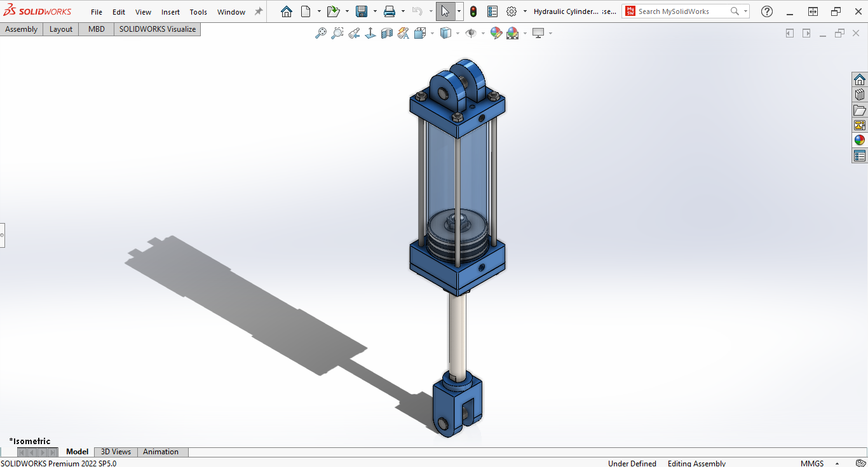Expand the Print dropdown arrow
Image resolution: width=868 pixels, height=467 pixels.
(403, 11)
